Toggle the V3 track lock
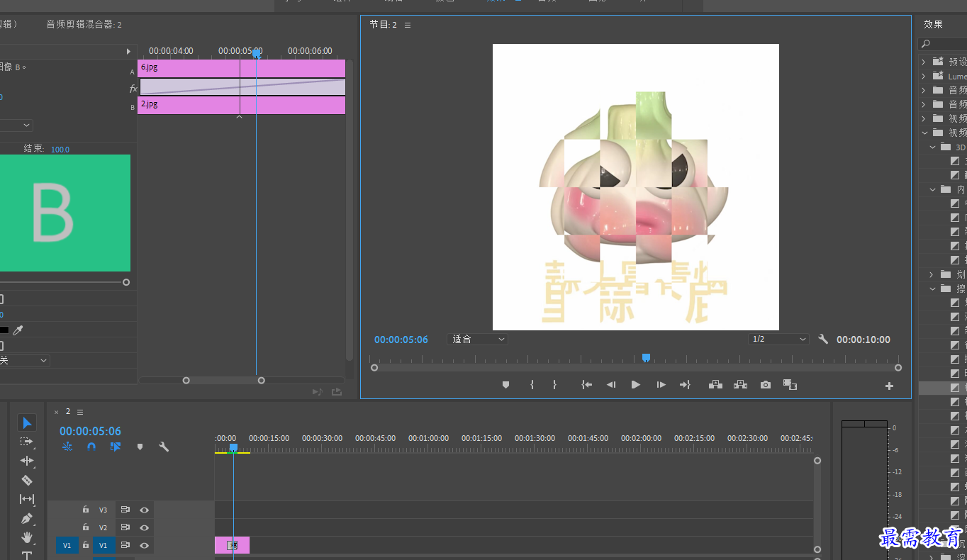This screenshot has height=560, width=967. tap(85, 510)
